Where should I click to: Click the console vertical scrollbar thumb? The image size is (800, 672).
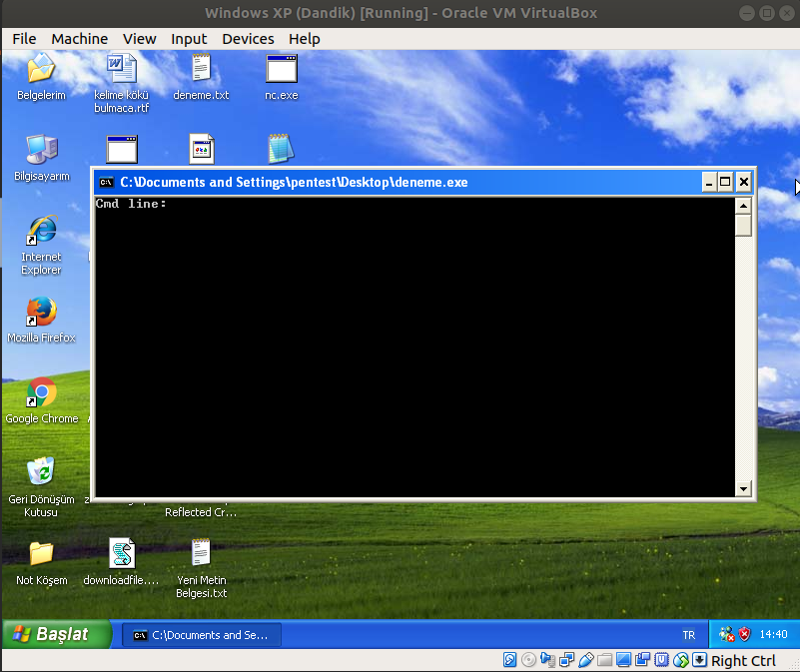coord(743,225)
